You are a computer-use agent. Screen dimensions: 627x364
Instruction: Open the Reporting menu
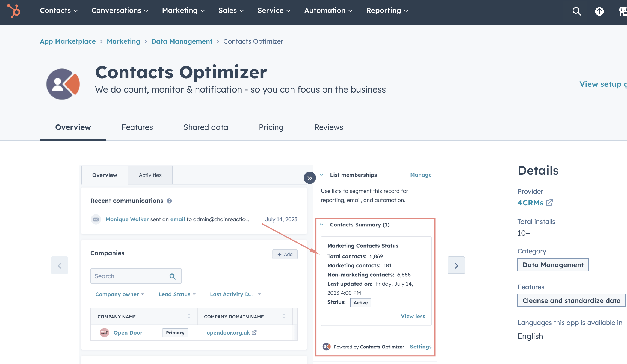click(387, 10)
